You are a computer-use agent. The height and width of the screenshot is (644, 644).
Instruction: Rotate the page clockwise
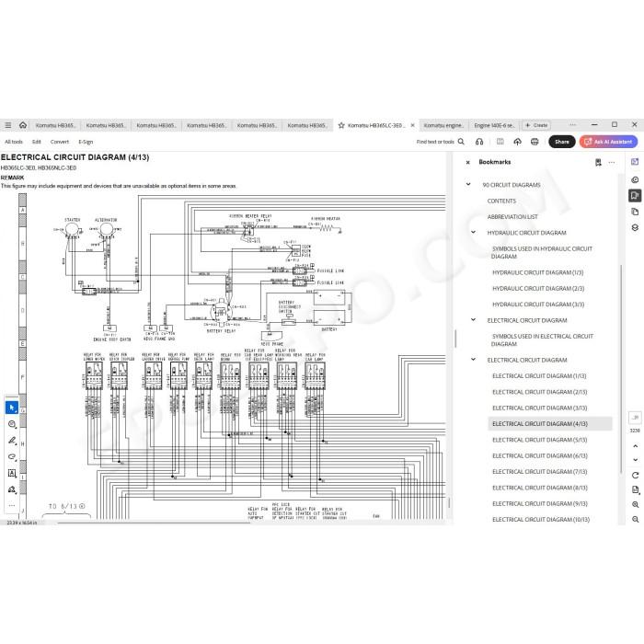tap(635, 476)
